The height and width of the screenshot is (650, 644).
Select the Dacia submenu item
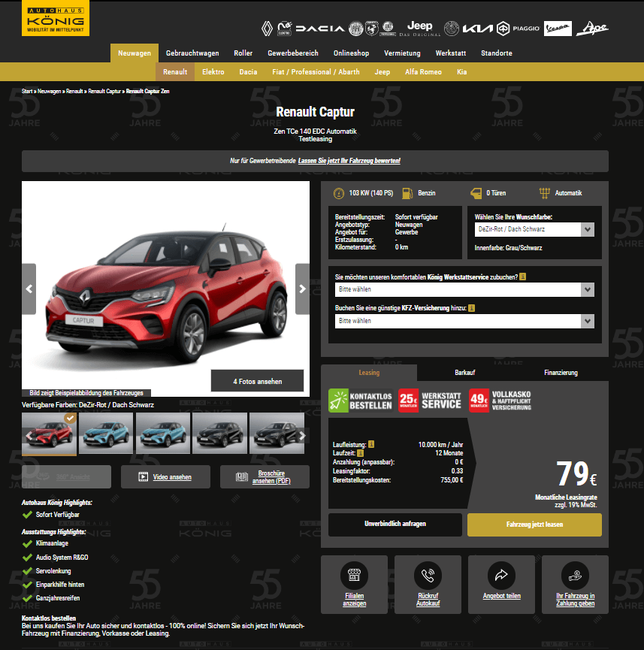click(x=248, y=71)
